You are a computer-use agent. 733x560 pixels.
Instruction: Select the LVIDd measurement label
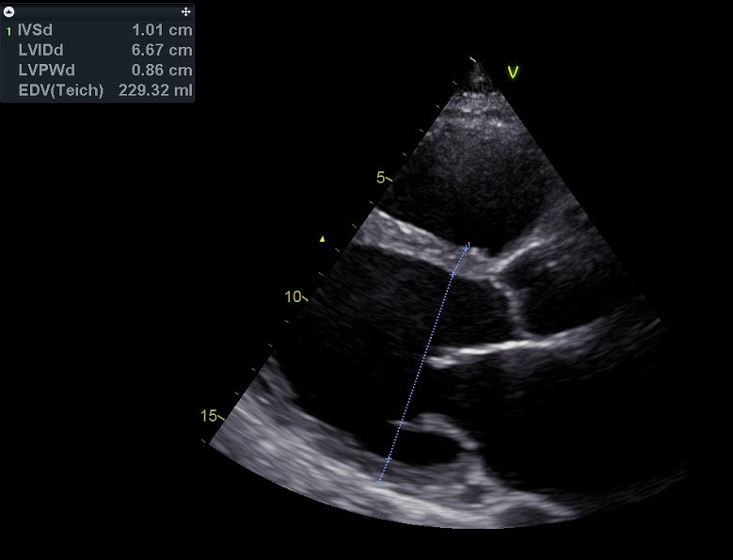pos(40,50)
